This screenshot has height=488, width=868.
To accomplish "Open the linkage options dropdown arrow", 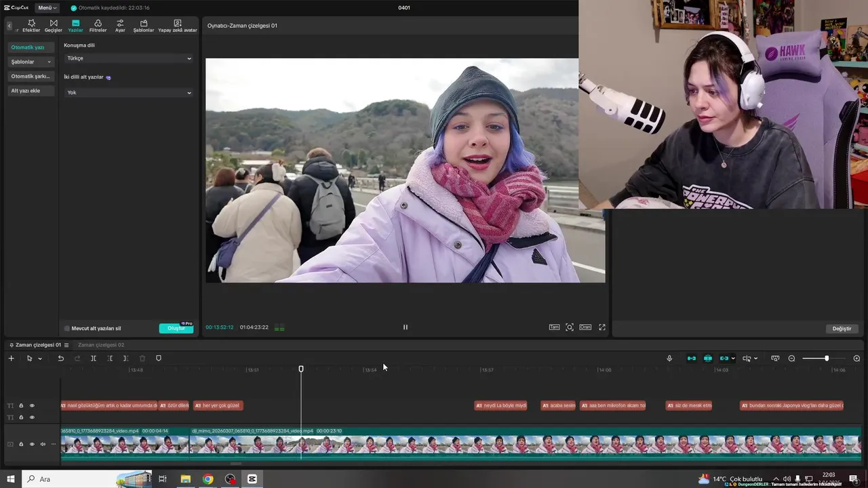I will (x=733, y=359).
